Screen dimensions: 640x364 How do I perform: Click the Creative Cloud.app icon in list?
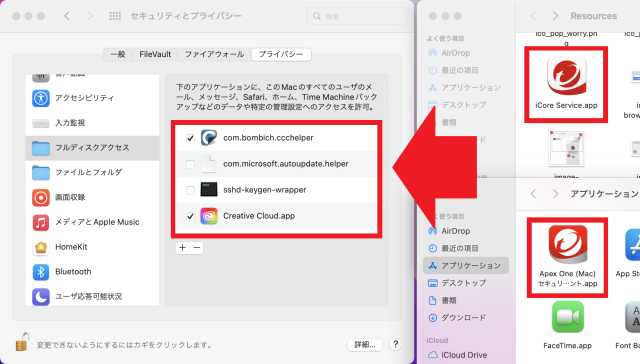click(x=209, y=216)
